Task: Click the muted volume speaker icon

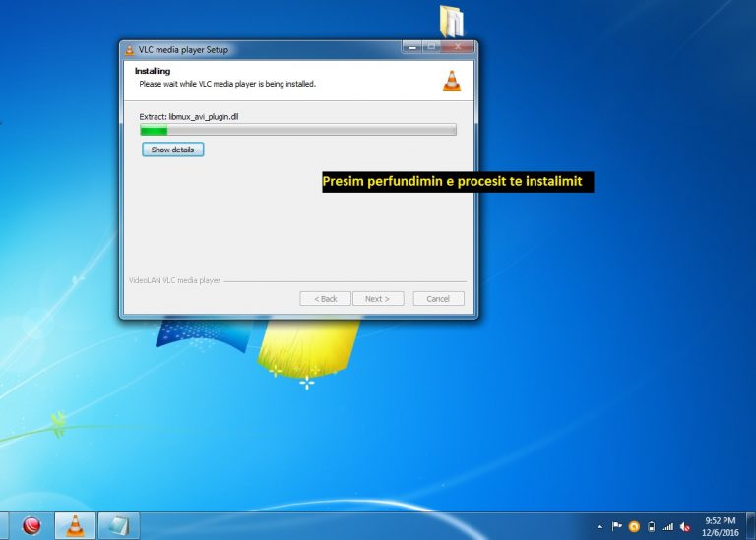Action: point(685,527)
